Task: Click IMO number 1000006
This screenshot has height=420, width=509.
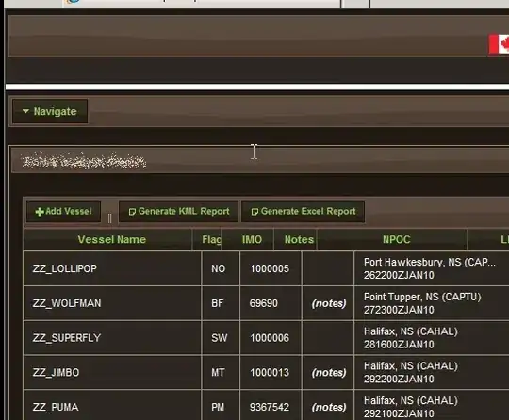Action: (x=270, y=338)
